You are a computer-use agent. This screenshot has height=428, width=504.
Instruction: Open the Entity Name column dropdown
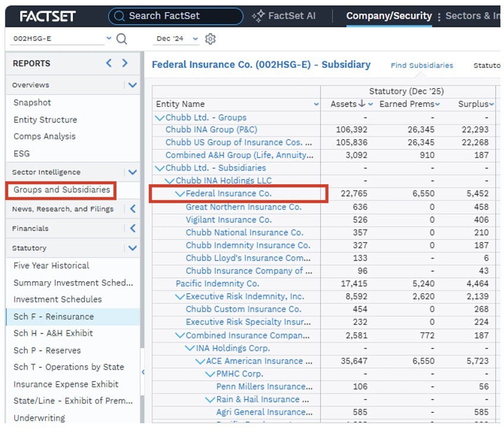pyautogui.click(x=316, y=104)
